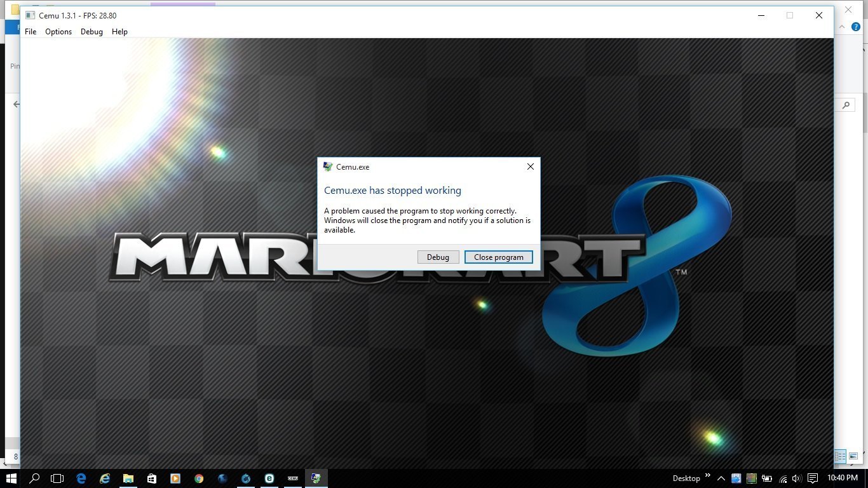Switch Explorer to large icons view
Image resolution: width=868 pixels, height=488 pixels.
pyautogui.click(x=853, y=456)
